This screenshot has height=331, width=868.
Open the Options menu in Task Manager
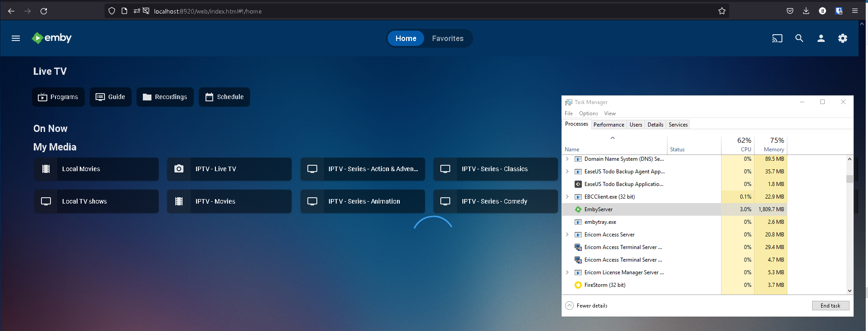[x=589, y=113]
